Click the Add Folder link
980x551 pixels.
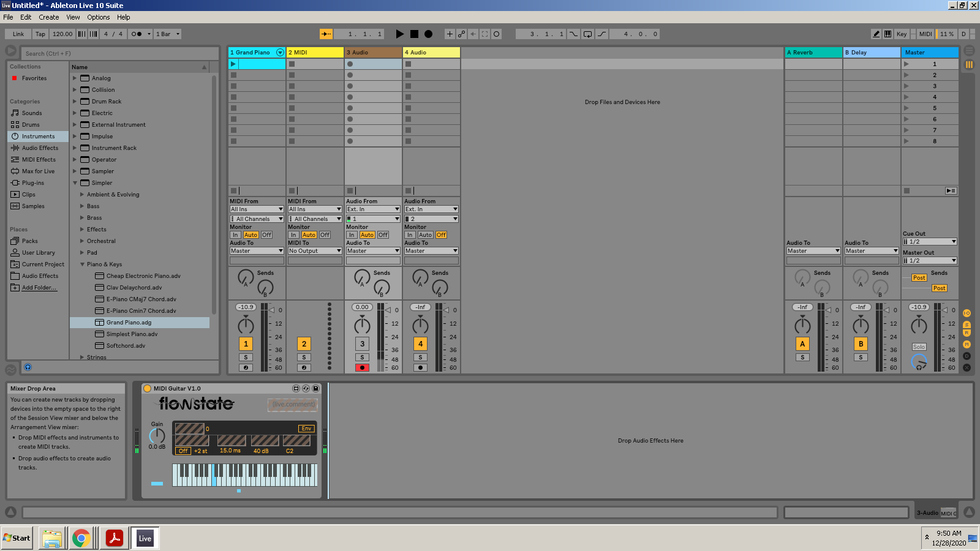(39, 288)
